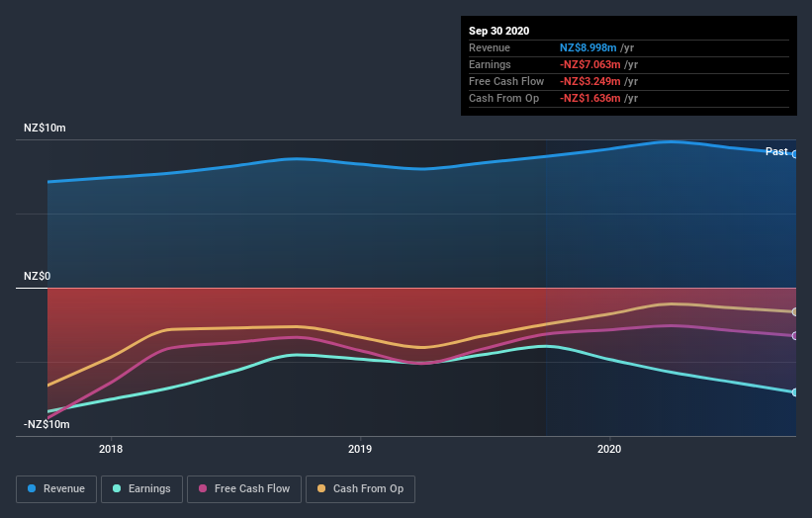Image resolution: width=812 pixels, height=518 pixels.
Task: Select the Cash From Op endpoint marker on the orange line
Action: [x=795, y=312]
